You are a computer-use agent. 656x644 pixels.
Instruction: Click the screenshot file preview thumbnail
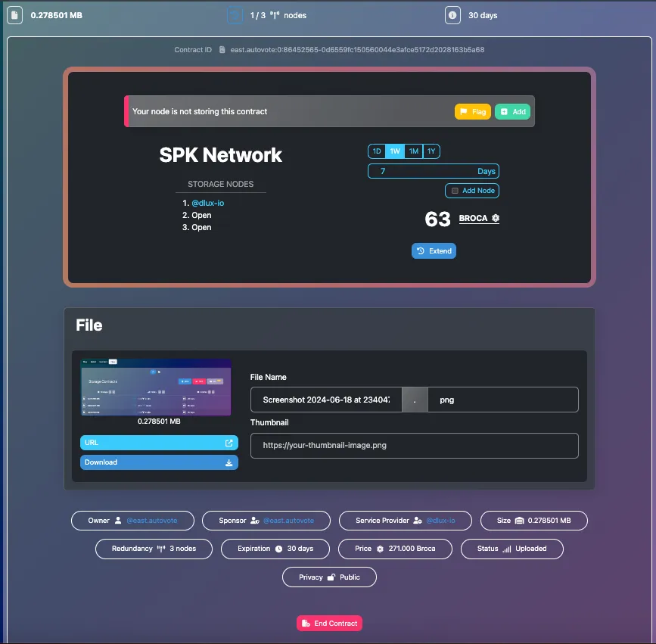click(x=156, y=387)
